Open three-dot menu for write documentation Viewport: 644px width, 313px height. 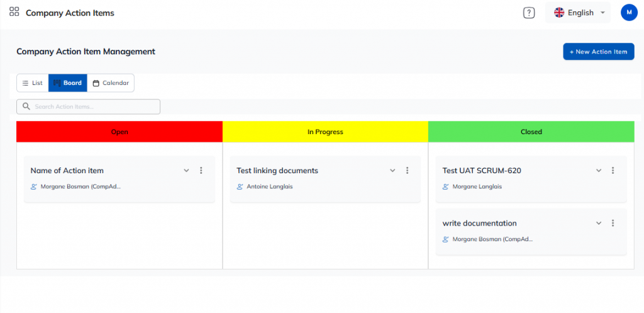click(x=613, y=223)
